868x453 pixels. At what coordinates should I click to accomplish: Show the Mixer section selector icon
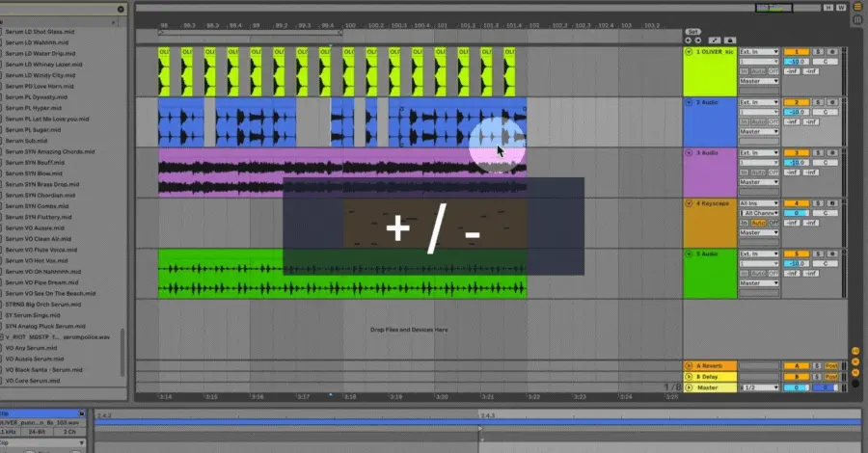[x=855, y=372]
